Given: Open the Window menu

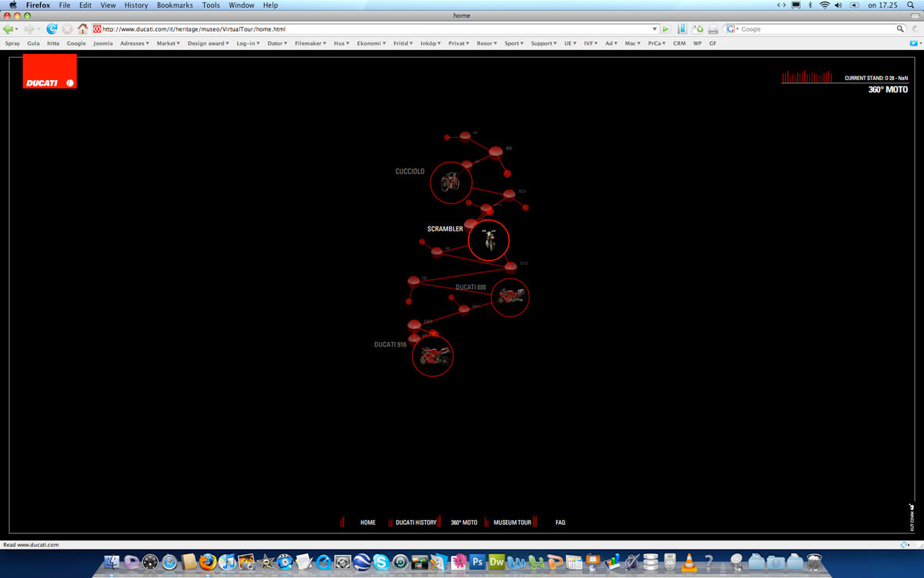Looking at the screenshot, I should 242,5.
